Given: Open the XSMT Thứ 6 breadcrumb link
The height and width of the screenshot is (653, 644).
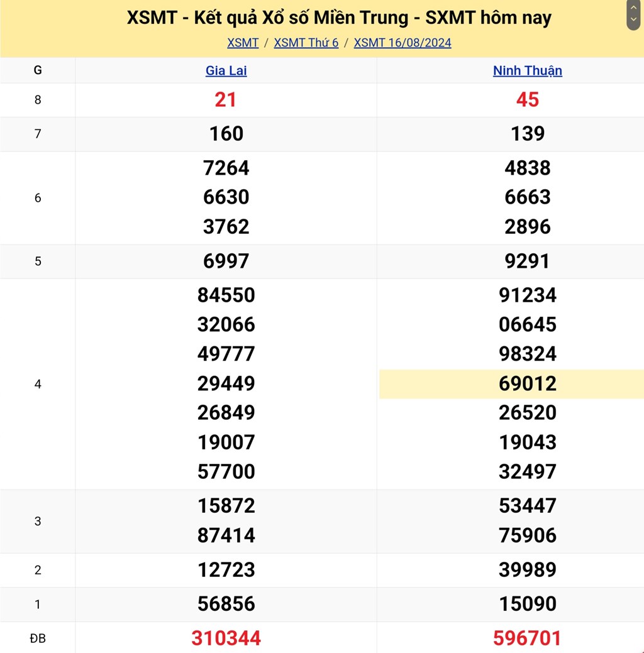Looking at the screenshot, I should 306,43.
